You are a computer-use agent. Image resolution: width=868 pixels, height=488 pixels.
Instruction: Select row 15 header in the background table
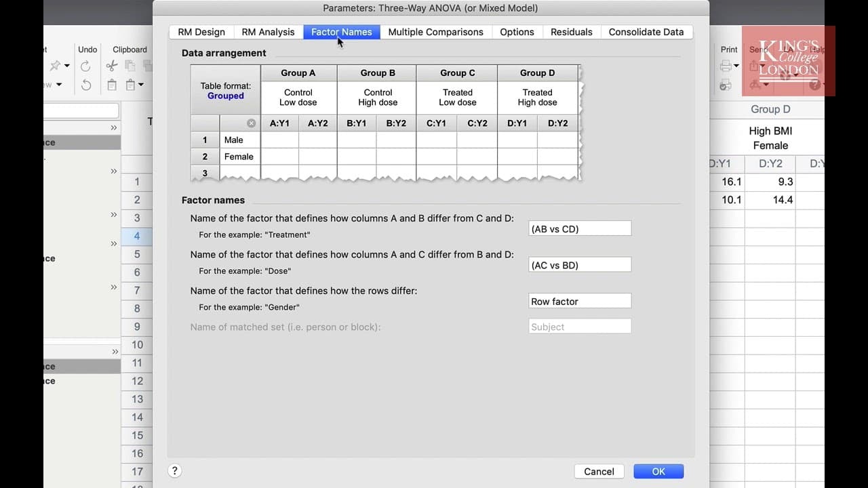click(137, 435)
